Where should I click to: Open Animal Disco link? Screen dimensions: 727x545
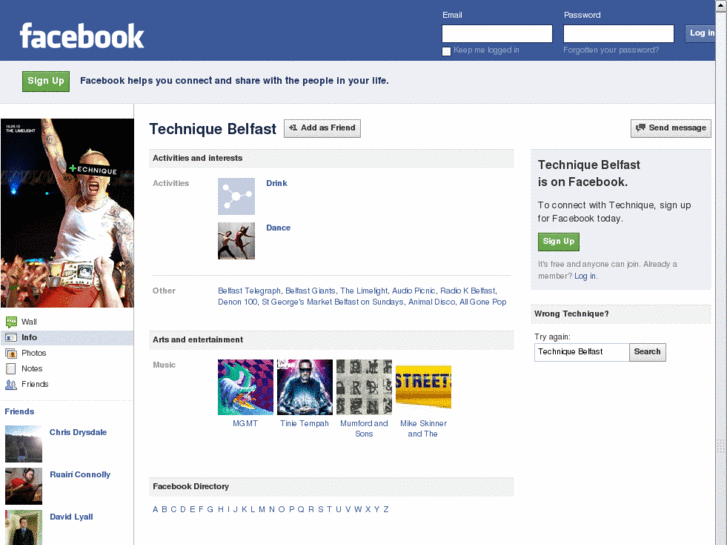[x=432, y=302]
